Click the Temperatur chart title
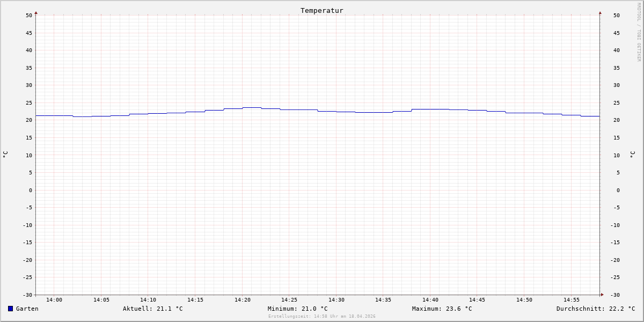This screenshot has width=644, height=322. pyautogui.click(x=322, y=10)
